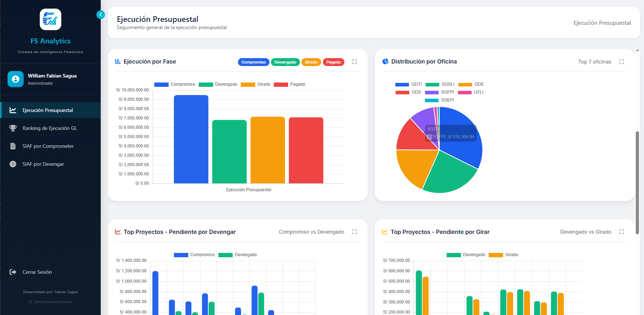Toggle the GDTI legend in the pie chart
Screen dimensions: 644x315
408,84
